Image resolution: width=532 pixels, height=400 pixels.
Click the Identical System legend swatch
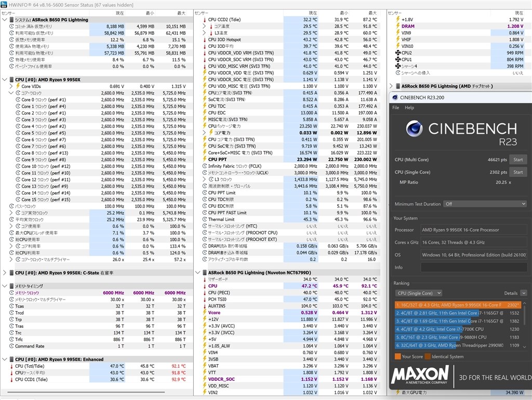pyautogui.click(x=428, y=356)
